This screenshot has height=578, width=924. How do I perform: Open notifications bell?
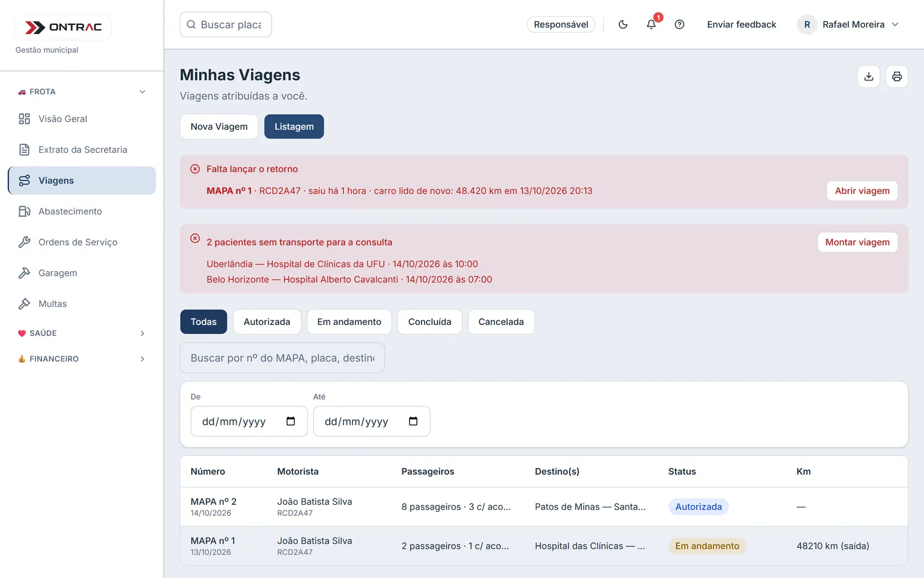click(651, 24)
